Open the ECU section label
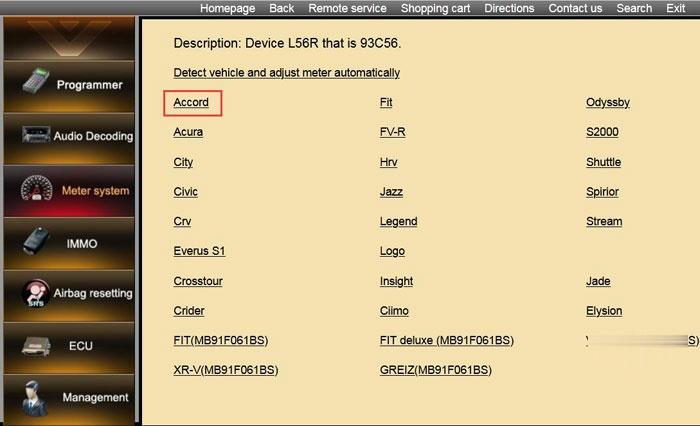The image size is (700, 426). tap(81, 346)
